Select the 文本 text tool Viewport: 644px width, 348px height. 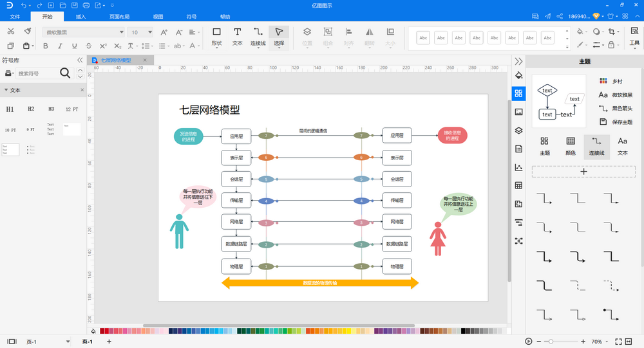(238, 37)
